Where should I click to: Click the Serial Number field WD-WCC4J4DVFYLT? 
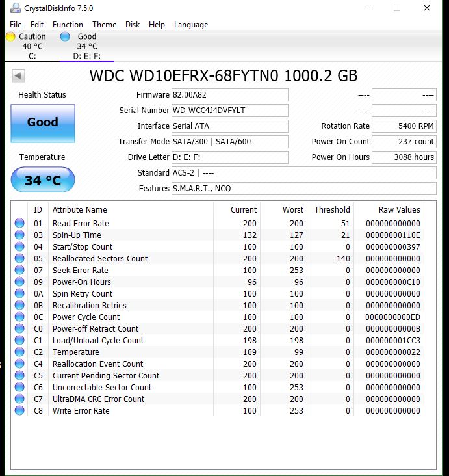pyautogui.click(x=230, y=111)
